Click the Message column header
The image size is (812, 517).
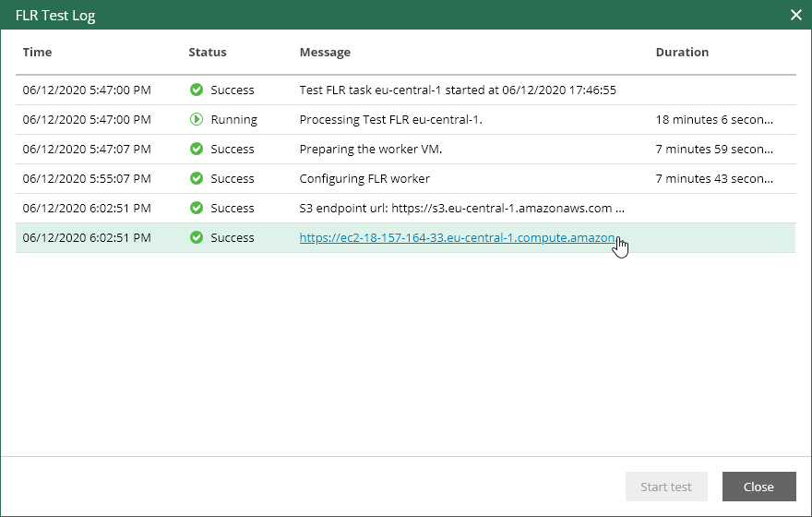[325, 52]
